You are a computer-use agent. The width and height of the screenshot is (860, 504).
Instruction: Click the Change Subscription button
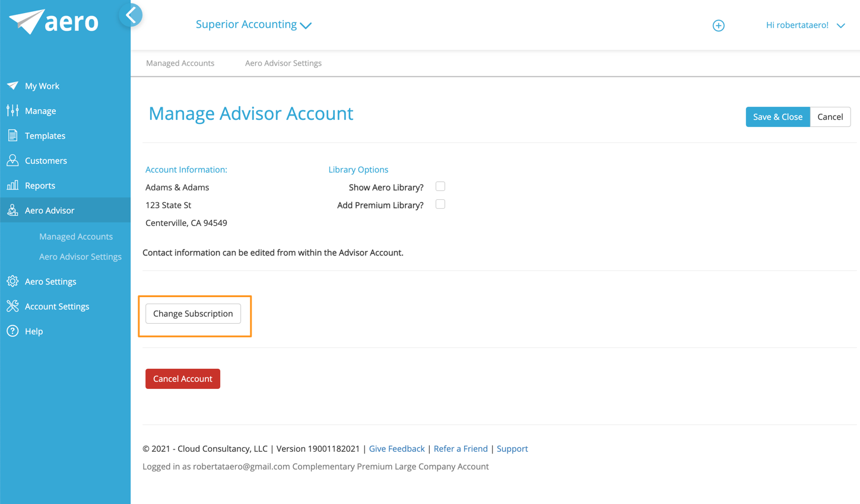193,314
